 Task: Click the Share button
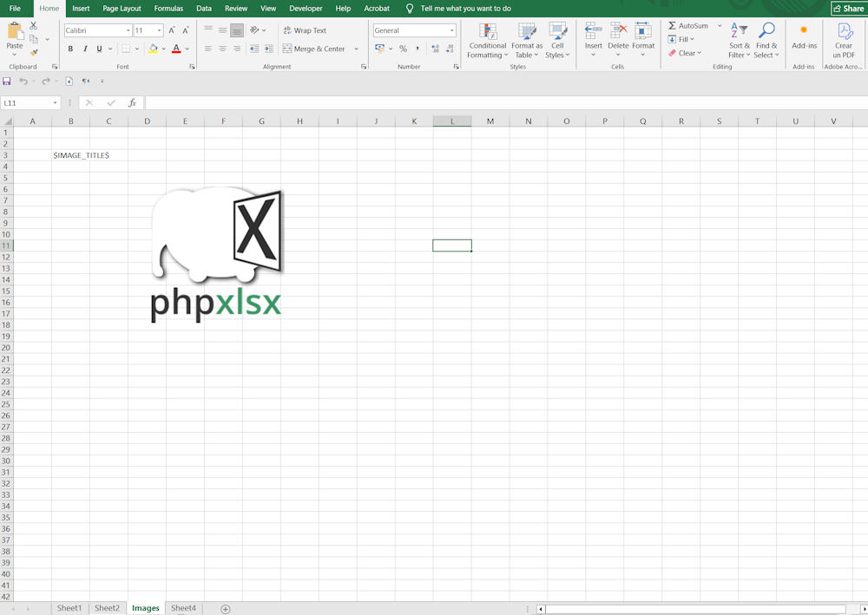click(848, 9)
